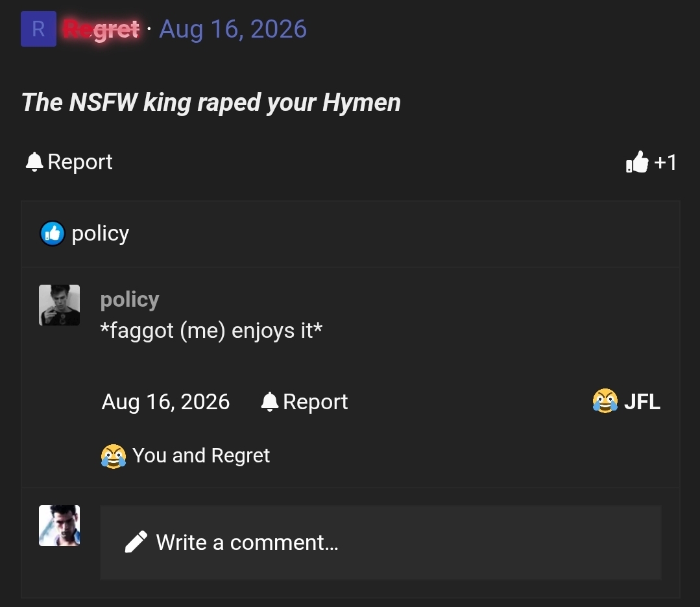Click the bell icon beside the top Report
The height and width of the screenshot is (607, 700).
(34, 162)
